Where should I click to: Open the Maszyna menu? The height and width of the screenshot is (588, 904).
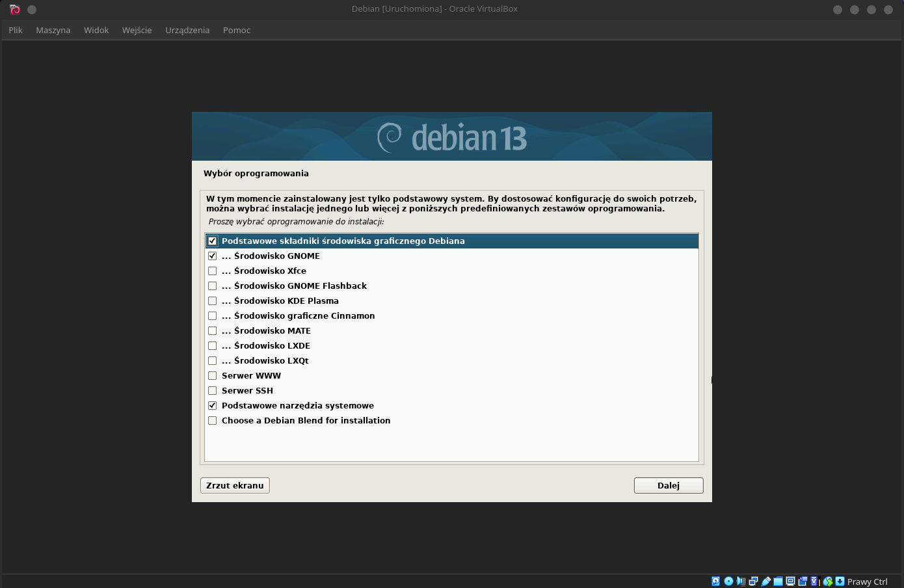click(53, 30)
